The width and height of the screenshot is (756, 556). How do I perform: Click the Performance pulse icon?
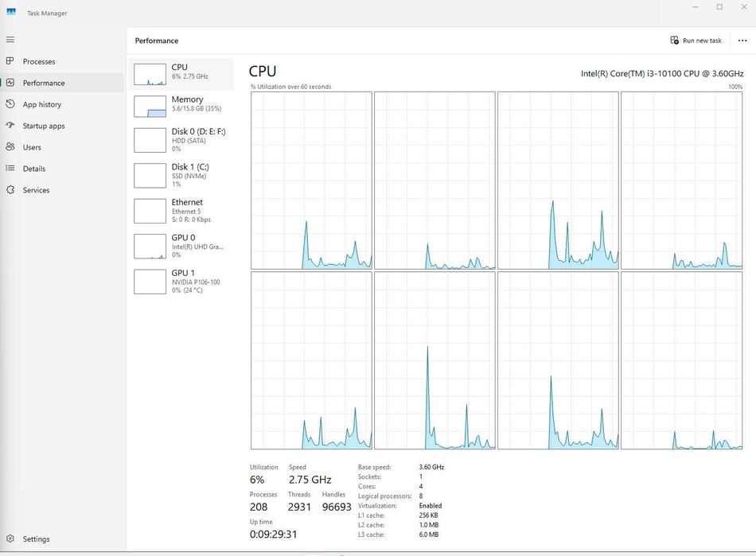coord(10,83)
